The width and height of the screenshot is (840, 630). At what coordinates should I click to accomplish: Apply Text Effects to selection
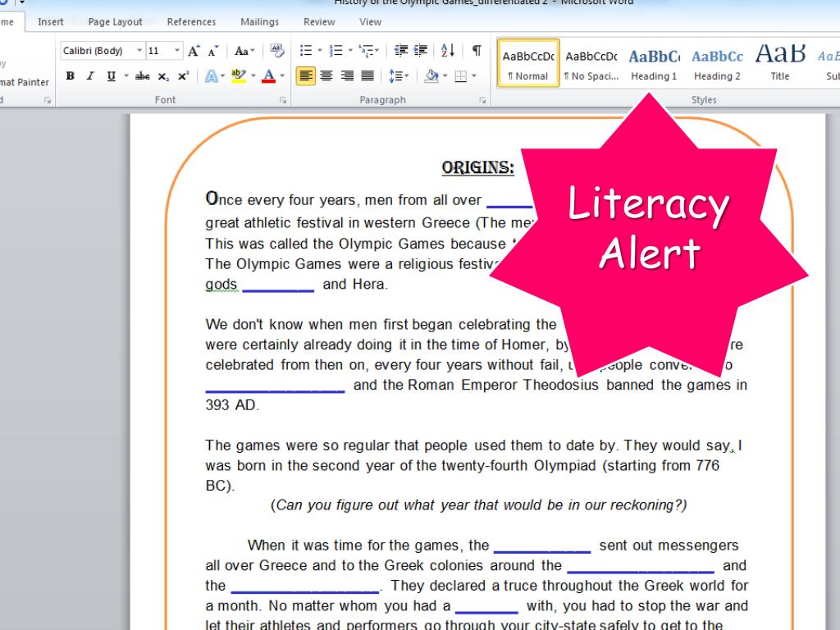click(x=211, y=76)
